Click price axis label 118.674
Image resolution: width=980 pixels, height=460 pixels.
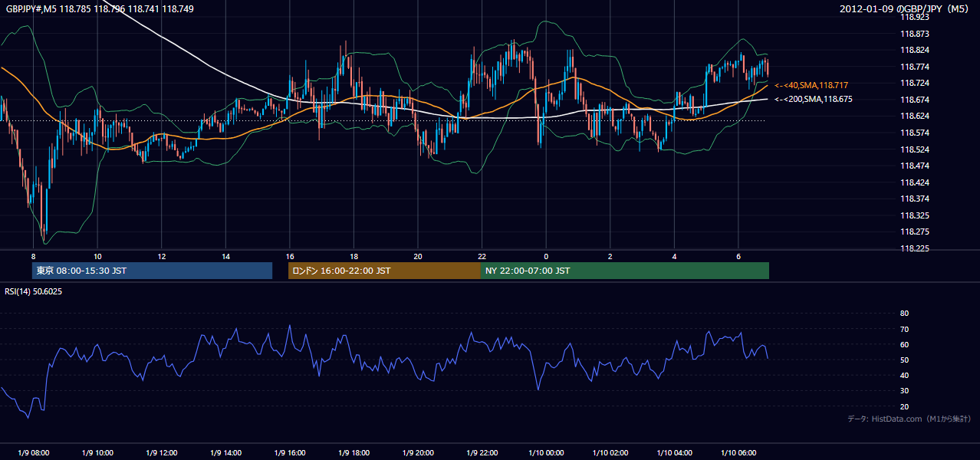click(915, 100)
